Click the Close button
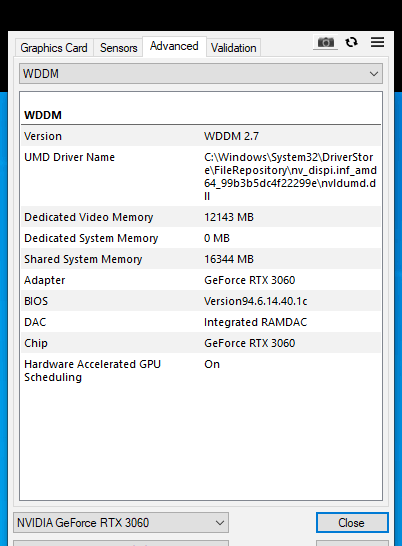Image resolution: width=402 pixels, height=546 pixels. coord(352,523)
